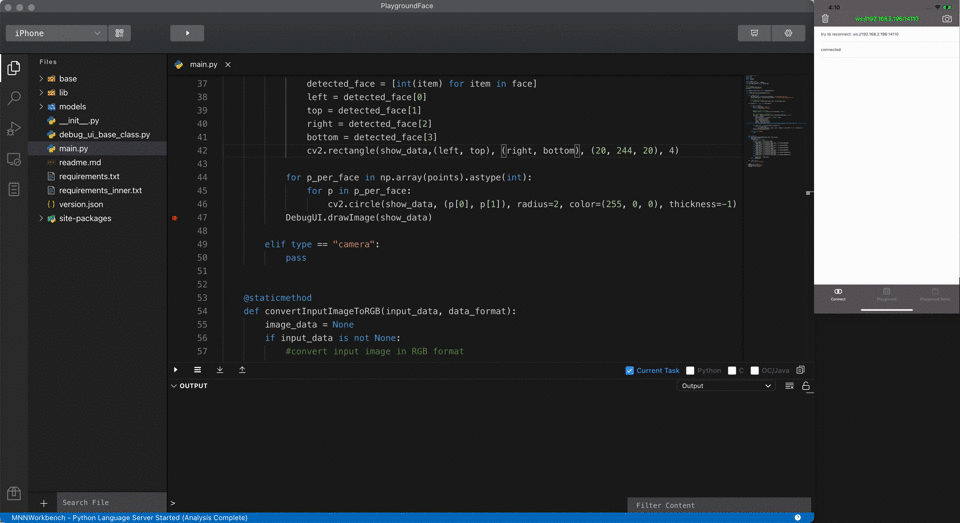960x523 pixels.
Task: Click the convertInputImageToRGB function name
Action: 323,312
